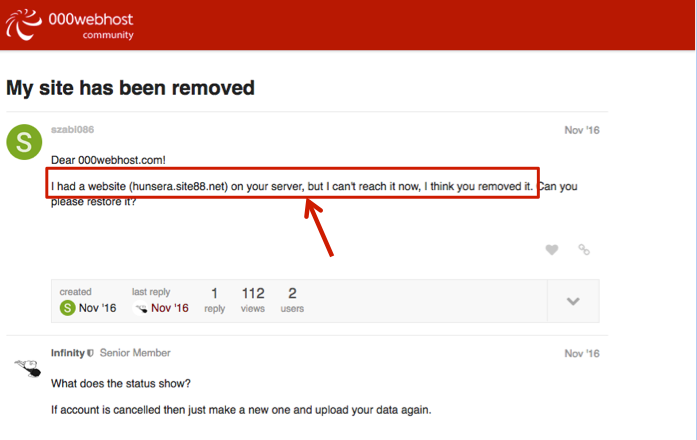Copy post link via chain icon
This screenshot has height=440, width=697.
click(584, 250)
